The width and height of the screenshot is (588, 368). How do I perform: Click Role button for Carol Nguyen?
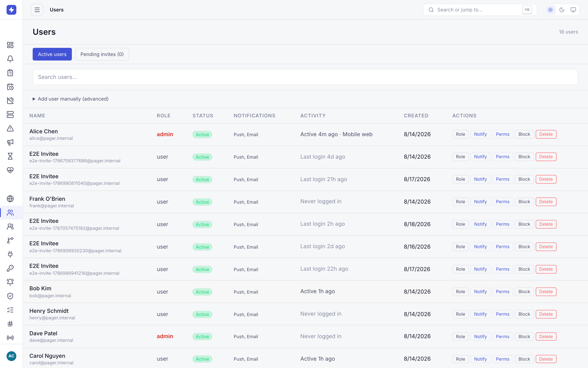460,359
